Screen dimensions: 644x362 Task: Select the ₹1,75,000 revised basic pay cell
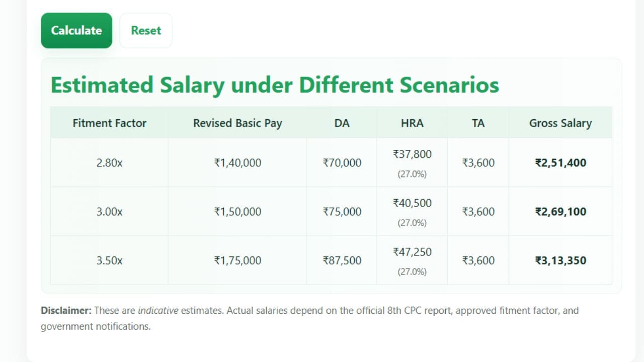click(x=237, y=260)
